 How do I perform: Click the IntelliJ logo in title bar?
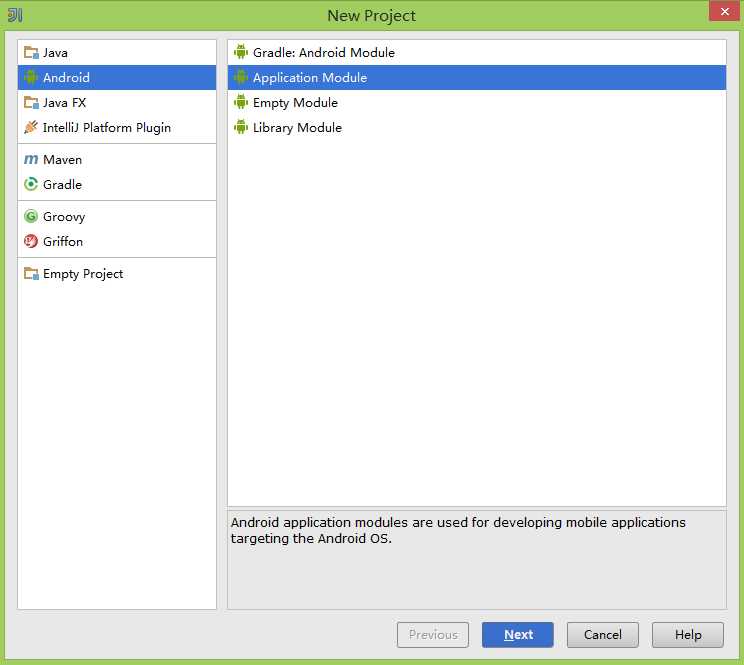click(x=15, y=15)
